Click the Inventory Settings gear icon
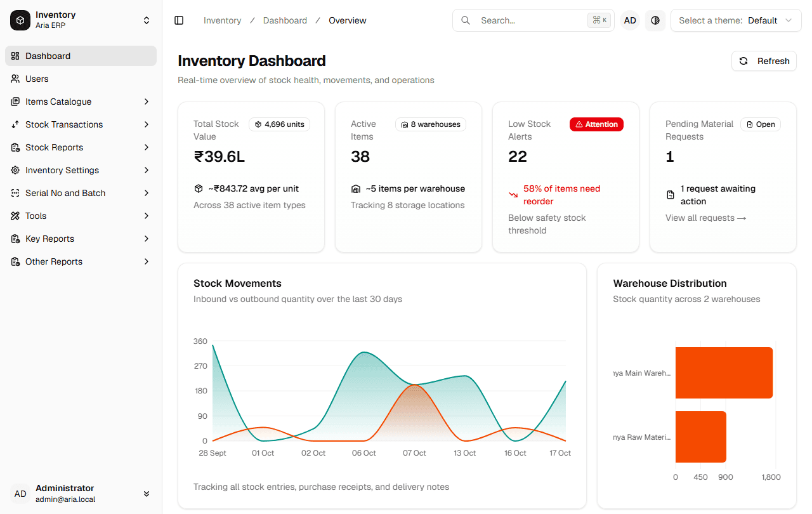Viewport: 812px width, 514px height. [15, 170]
